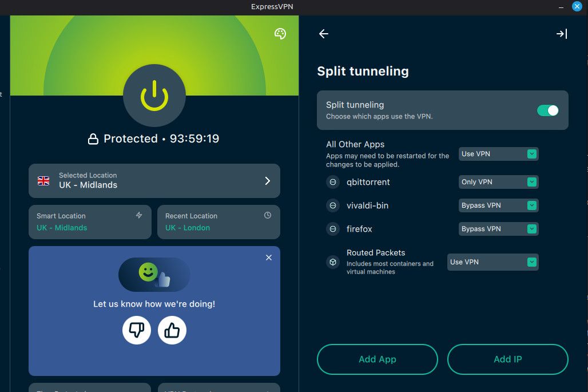Open the vivaldi-bin Bypass VPN dropdown

(x=498, y=205)
